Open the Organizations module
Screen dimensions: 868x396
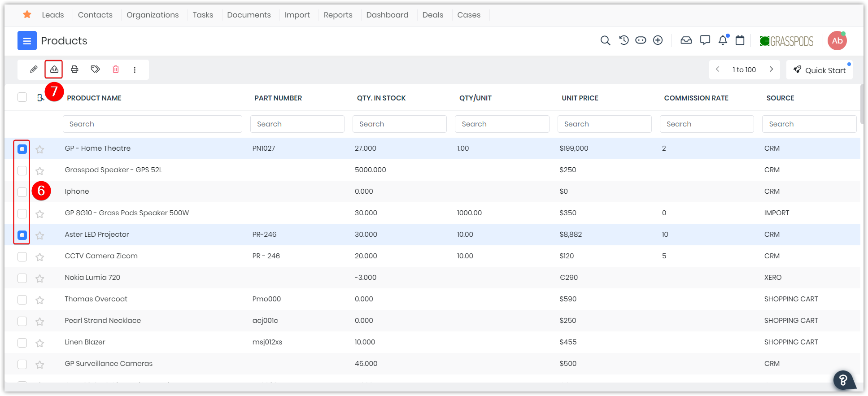(x=153, y=15)
